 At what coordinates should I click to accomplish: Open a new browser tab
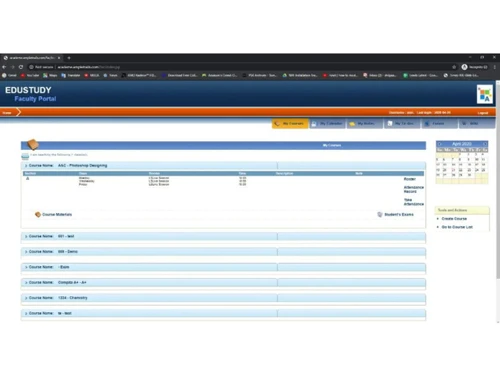(69, 58)
